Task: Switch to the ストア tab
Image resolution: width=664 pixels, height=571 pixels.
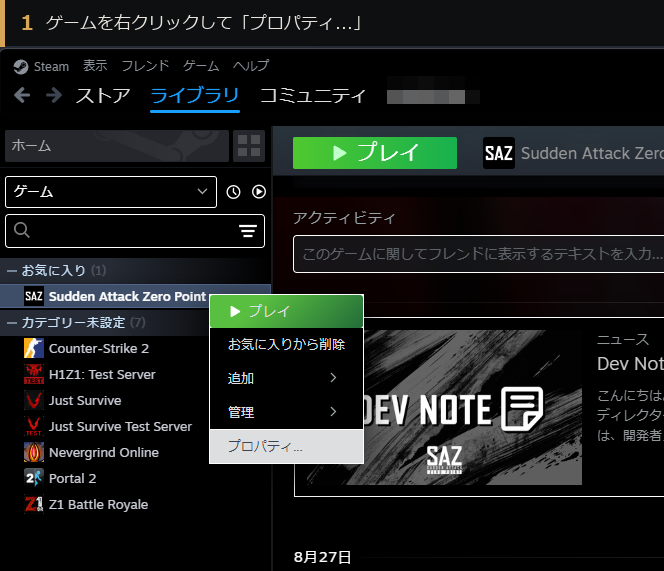Action: [103, 95]
